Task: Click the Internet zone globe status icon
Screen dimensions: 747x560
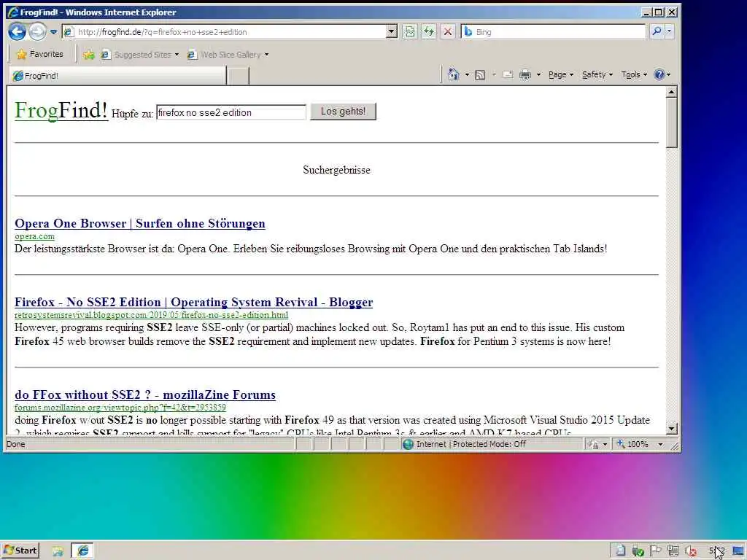Action: point(408,444)
